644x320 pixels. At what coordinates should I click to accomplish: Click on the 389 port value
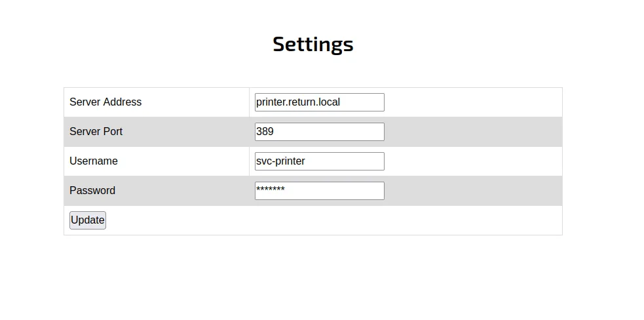point(265,132)
